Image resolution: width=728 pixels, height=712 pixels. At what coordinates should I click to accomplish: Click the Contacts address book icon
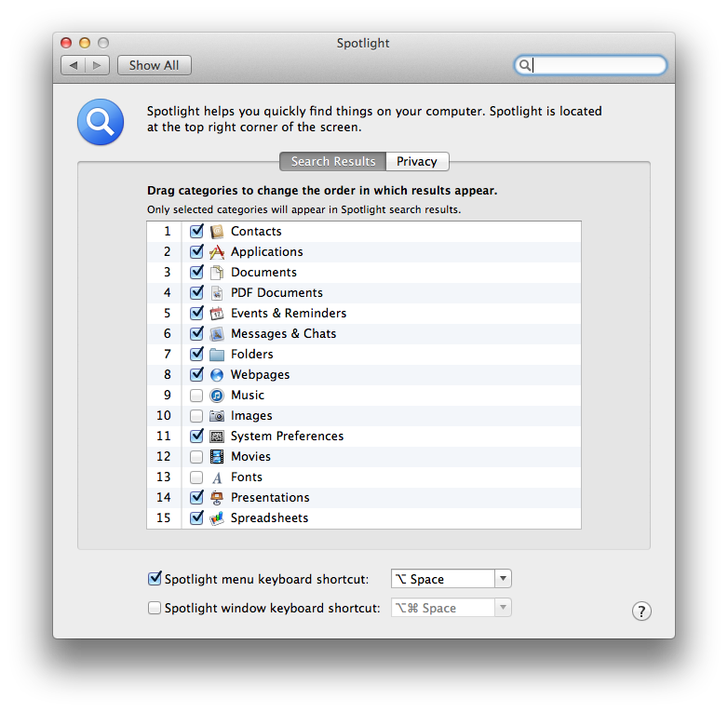217,231
